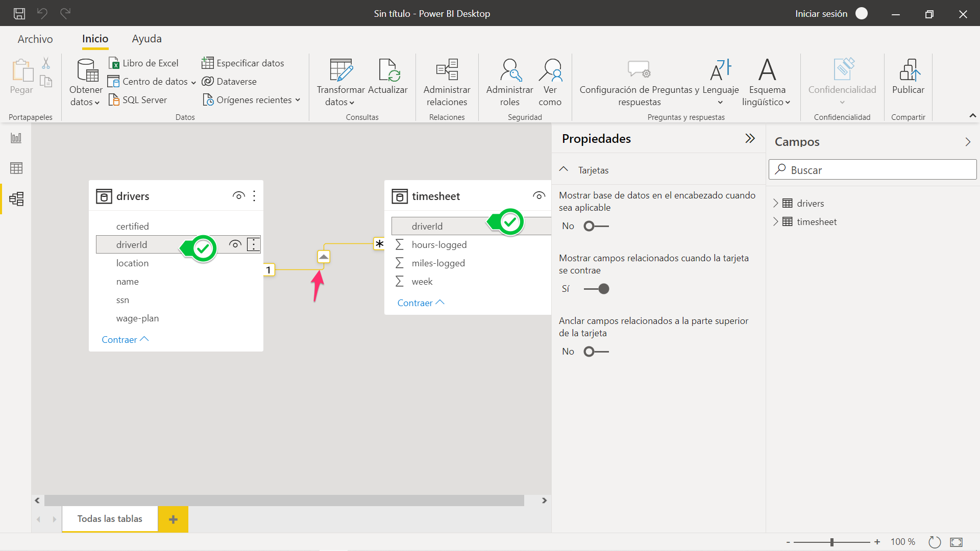This screenshot has width=980, height=551.
Task: Select Todas las tablas layout tab
Action: [x=110, y=519]
